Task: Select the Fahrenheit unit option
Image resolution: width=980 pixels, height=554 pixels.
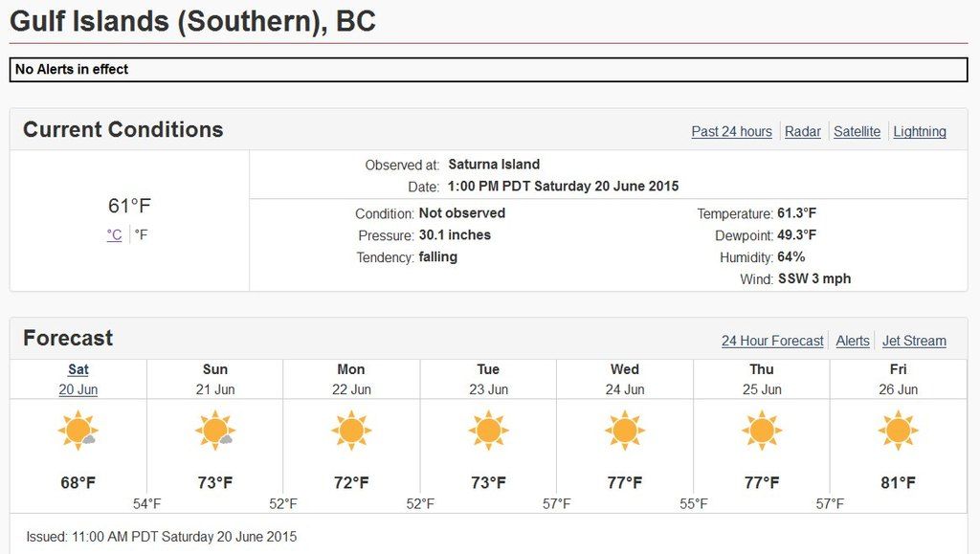Action: coord(141,234)
